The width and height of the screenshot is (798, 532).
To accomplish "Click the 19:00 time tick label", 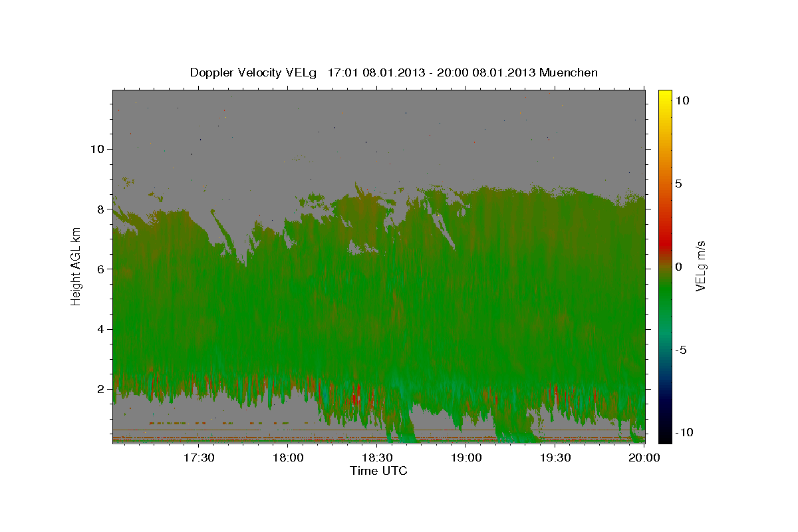I will click(x=466, y=458).
